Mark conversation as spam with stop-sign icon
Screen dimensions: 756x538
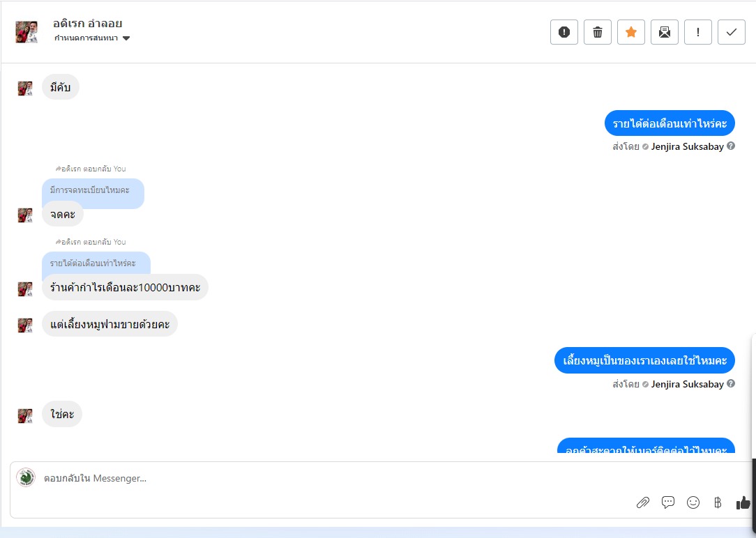coord(564,32)
